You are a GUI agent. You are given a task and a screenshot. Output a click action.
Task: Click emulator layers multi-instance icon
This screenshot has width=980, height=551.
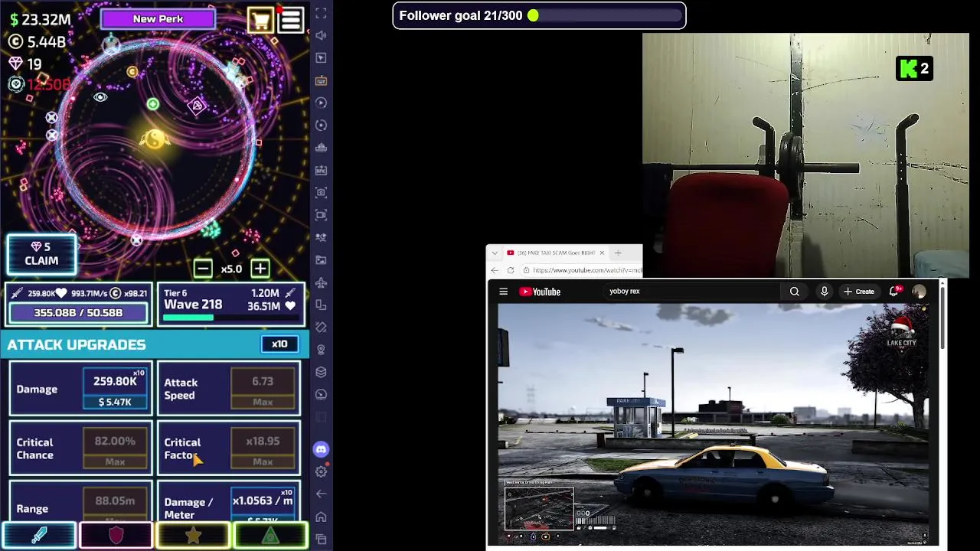coord(321,372)
